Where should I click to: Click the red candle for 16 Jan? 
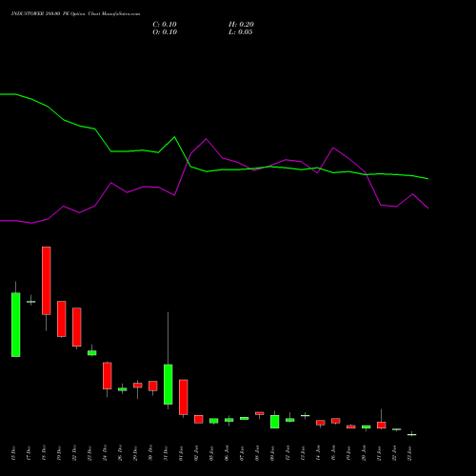tap(336, 421)
